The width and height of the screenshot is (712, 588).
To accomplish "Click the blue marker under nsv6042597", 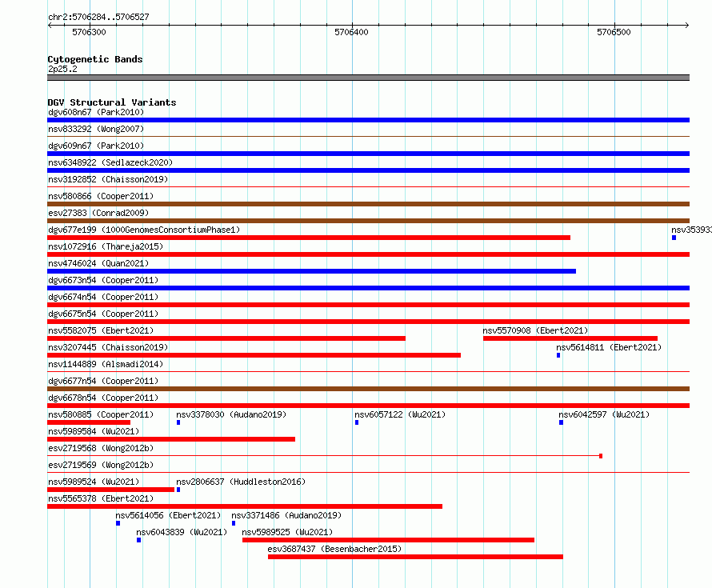I will point(562,422).
